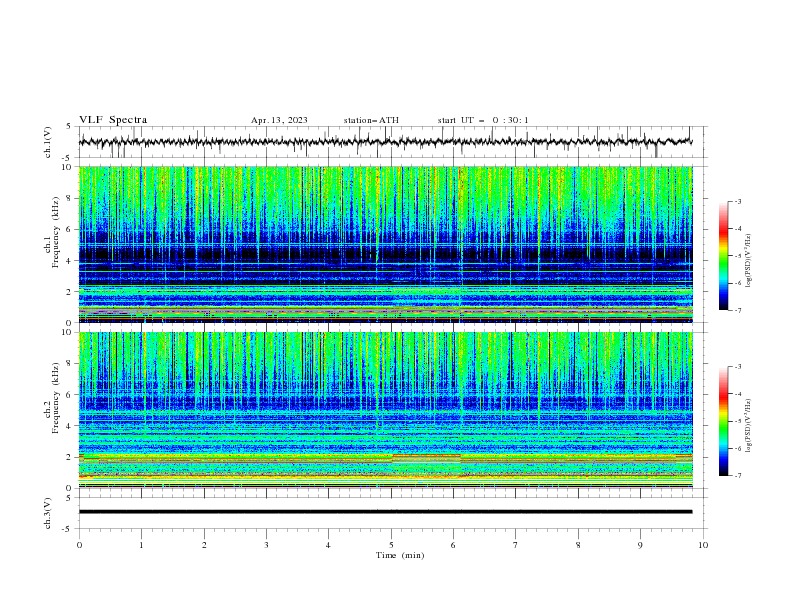Click the "station=ATH" label
The image size is (792, 612).
tap(371, 120)
